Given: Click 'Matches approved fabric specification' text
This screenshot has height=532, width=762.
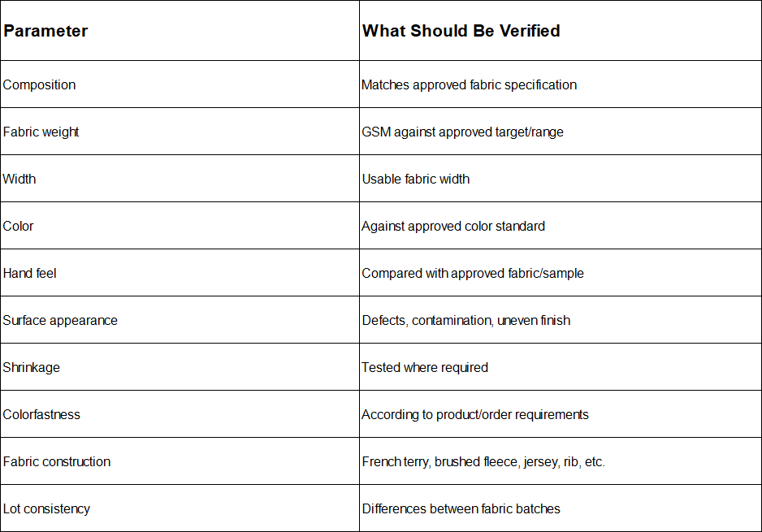Looking at the screenshot, I should (469, 85).
